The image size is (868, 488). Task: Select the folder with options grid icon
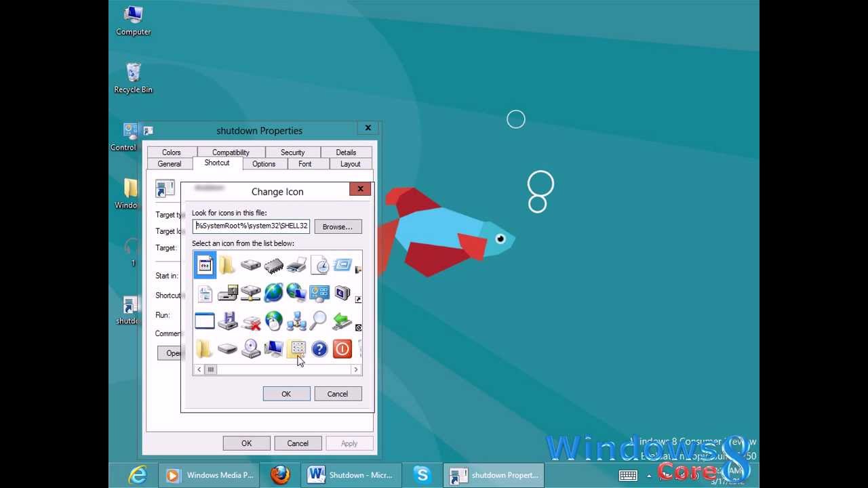click(296, 348)
